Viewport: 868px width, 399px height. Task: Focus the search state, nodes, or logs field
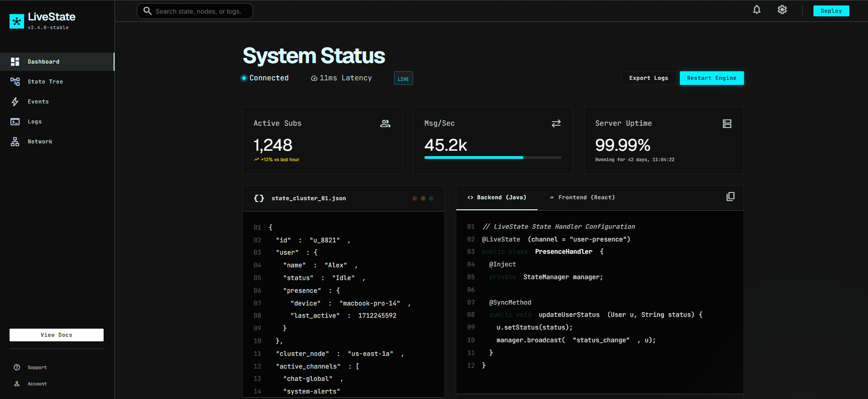pyautogui.click(x=195, y=11)
